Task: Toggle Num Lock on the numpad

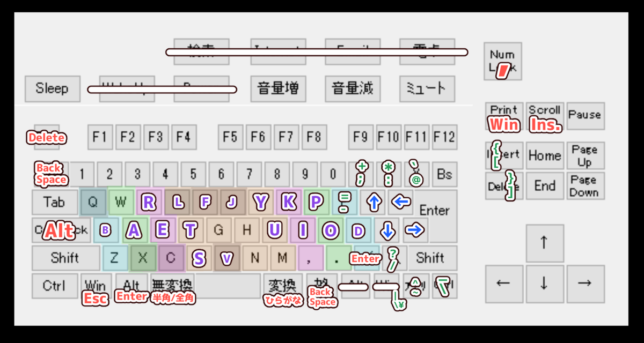Action: (x=502, y=61)
